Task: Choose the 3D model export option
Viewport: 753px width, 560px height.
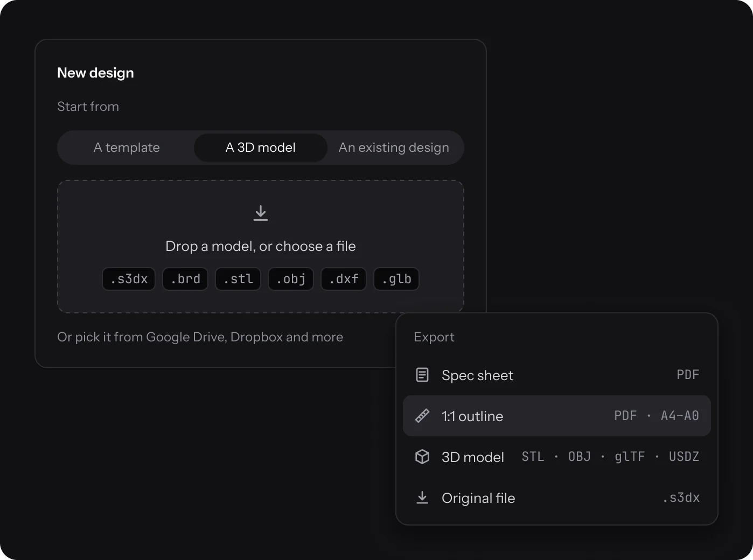Action: [x=557, y=457]
